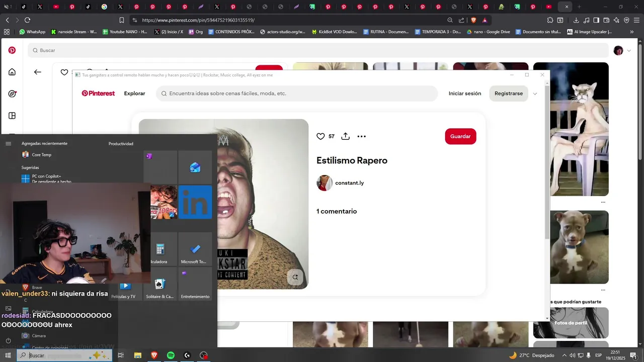Open account chevron beside profile avatar
The height and width of the screenshot is (362, 644).
629,50
